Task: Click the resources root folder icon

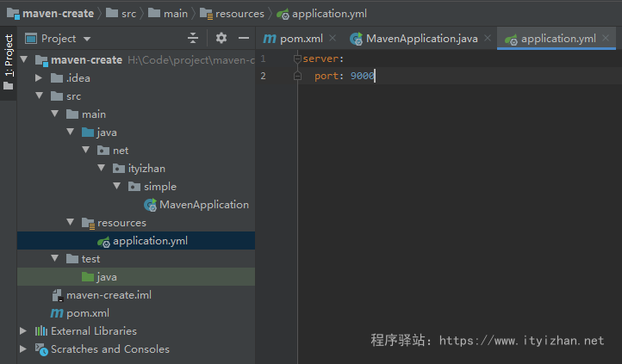Action: (88, 223)
